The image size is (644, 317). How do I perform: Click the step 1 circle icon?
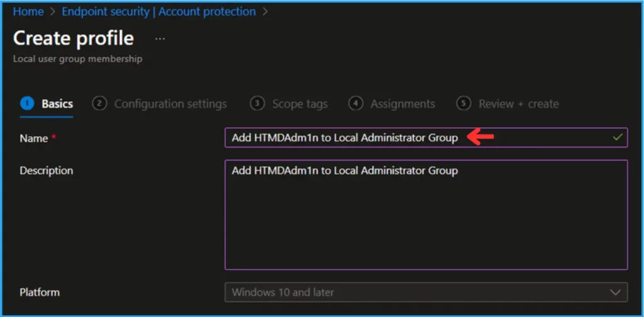tap(26, 104)
